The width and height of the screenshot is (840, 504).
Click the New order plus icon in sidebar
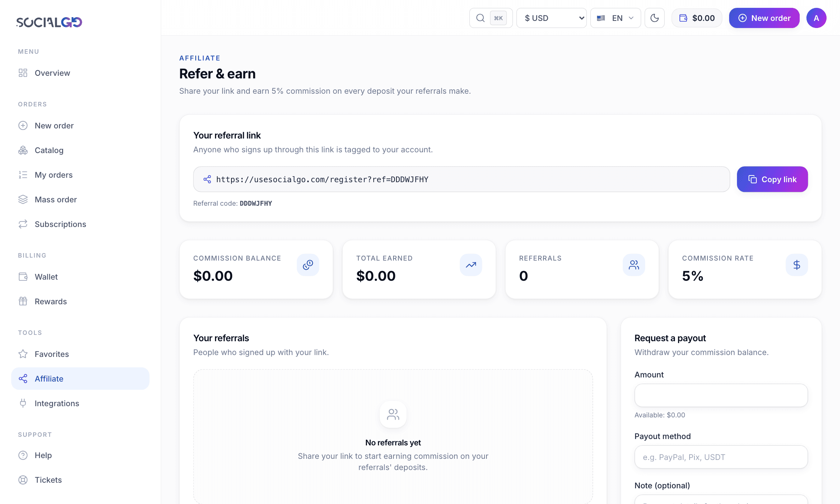point(23,125)
